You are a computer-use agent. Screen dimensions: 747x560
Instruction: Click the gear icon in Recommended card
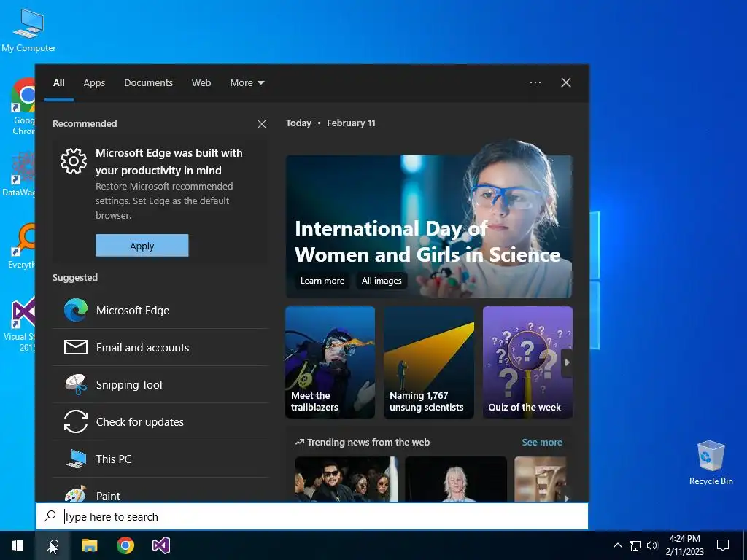[74, 161]
